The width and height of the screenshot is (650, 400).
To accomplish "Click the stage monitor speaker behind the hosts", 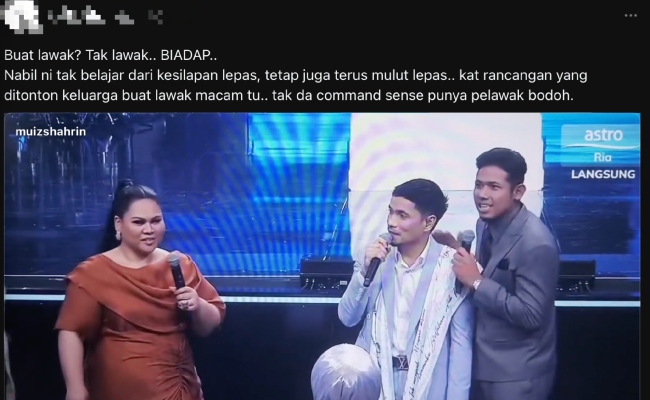I will [326, 275].
